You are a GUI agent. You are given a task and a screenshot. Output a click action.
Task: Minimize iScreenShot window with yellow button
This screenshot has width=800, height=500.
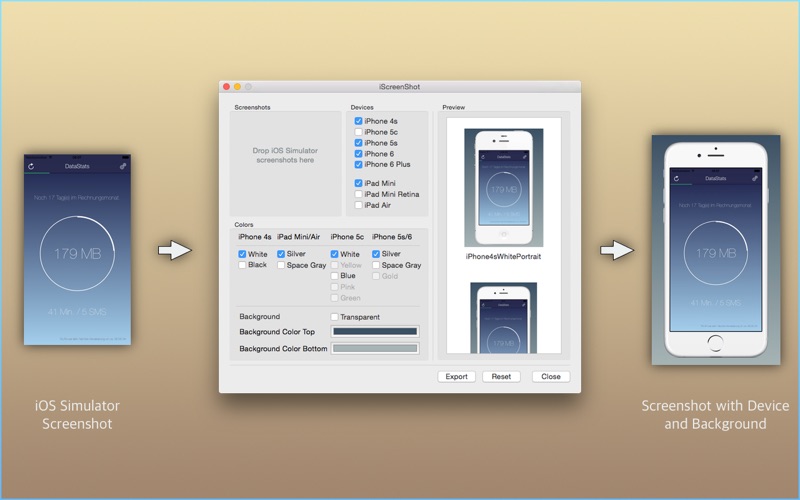pyautogui.click(x=237, y=87)
